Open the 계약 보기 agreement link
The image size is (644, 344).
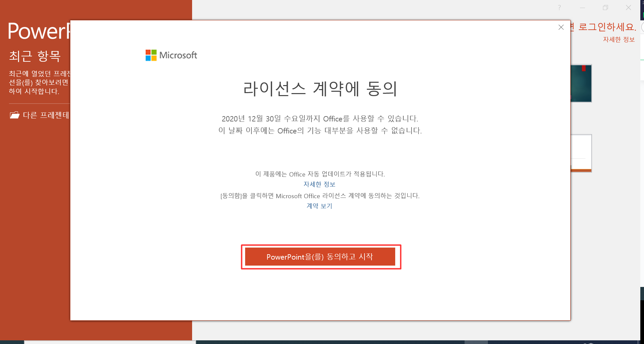point(319,206)
